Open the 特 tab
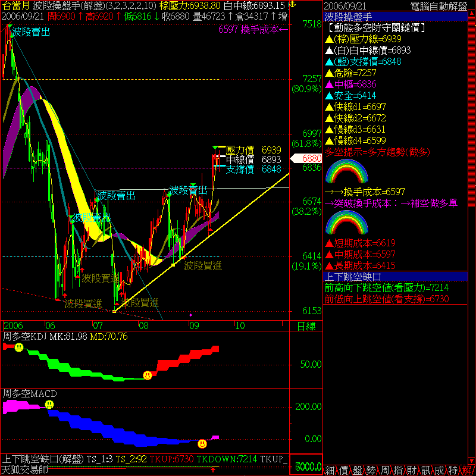The width and height of the screenshot is (476, 476). pyautogui.click(x=453, y=470)
